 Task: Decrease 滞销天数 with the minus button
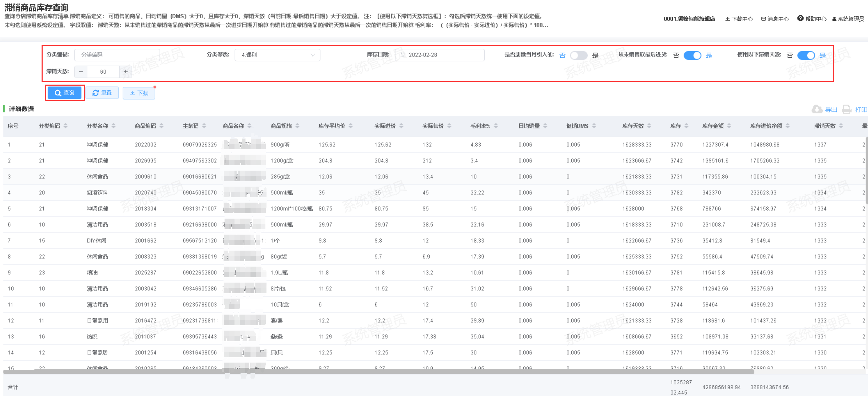pyautogui.click(x=81, y=72)
